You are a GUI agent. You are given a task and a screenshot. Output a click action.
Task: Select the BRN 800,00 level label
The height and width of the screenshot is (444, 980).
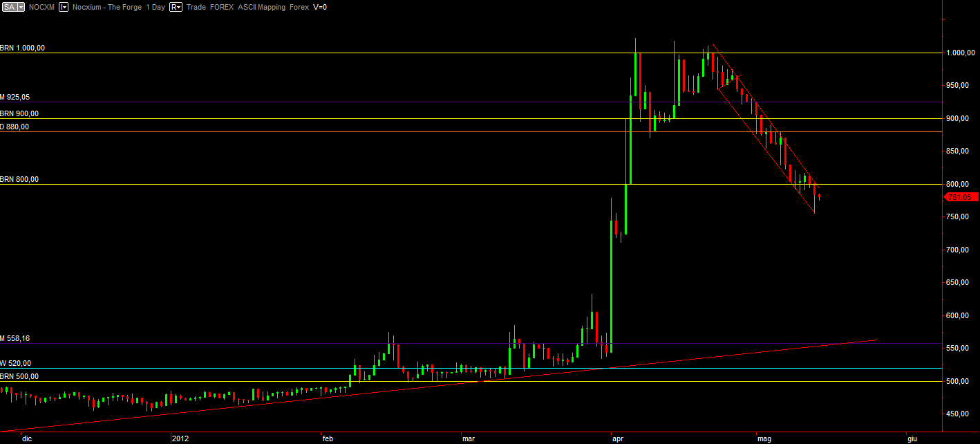pos(19,179)
